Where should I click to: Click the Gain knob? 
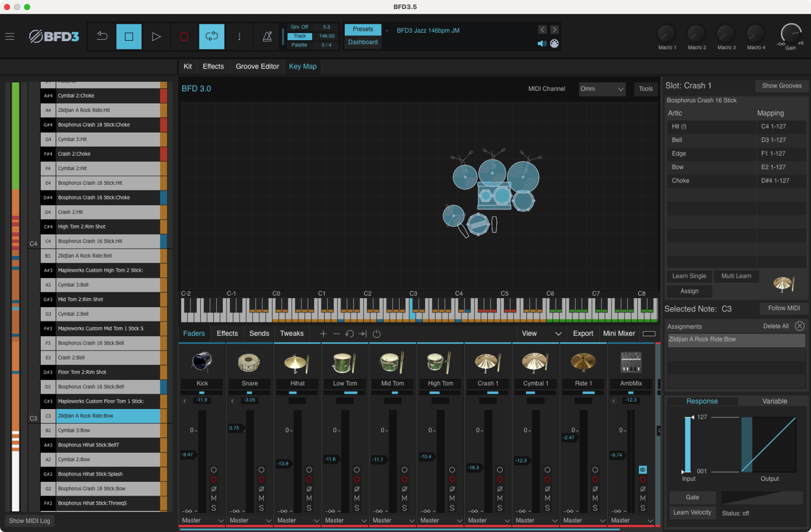(x=790, y=34)
